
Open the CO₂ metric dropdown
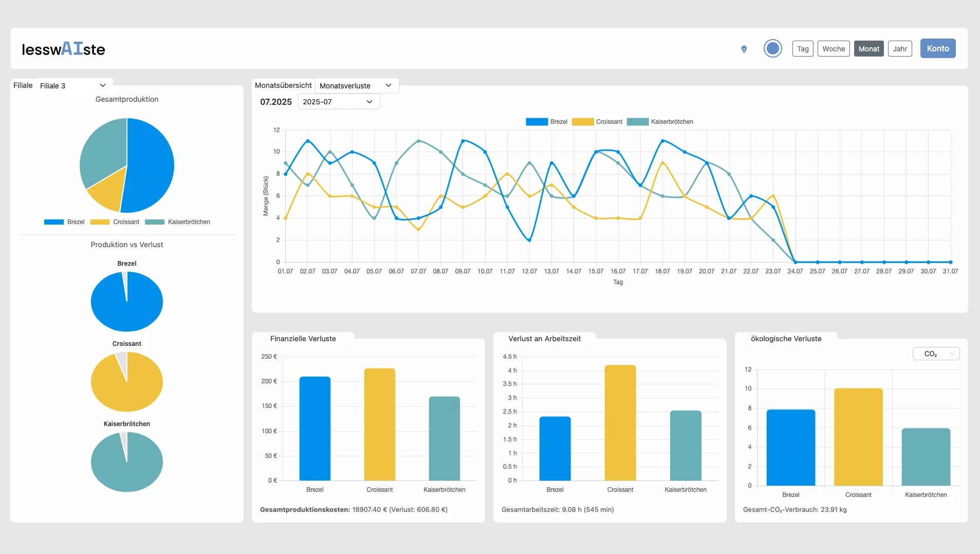pyautogui.click(x=935, y=354)
